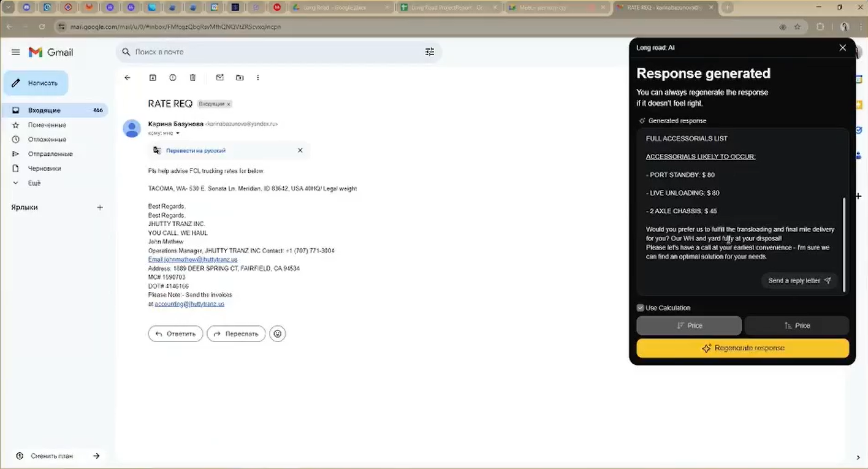Screen dimensions: 868x469
Task: Open more actions three-dot menu in email toolbar
Action: pos(258,78)
